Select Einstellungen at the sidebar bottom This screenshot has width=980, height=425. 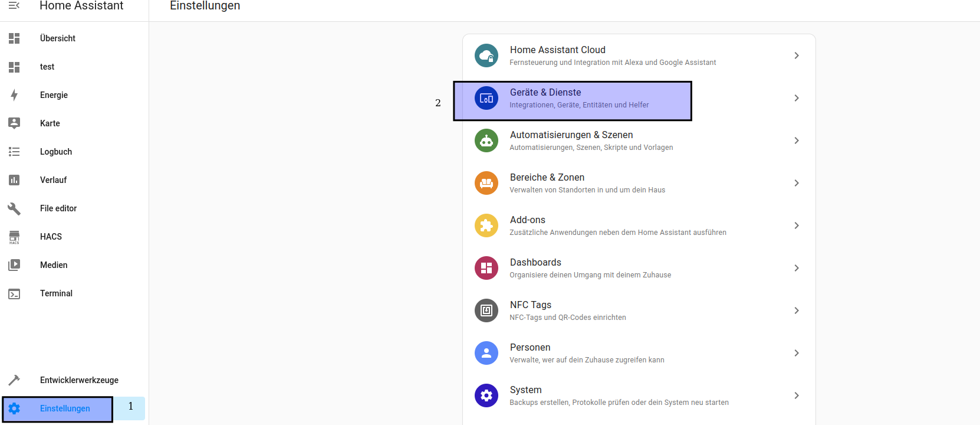(x=65, y=408)
